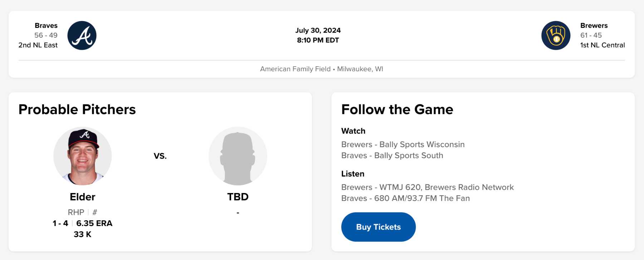
Task: Click the Atlanta Braves team logo
Action: click(82, 35)
